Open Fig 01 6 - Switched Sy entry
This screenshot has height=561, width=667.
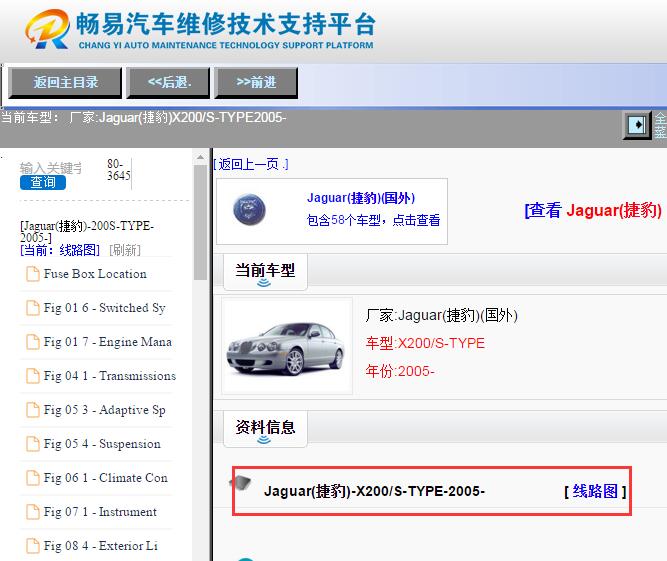[x=105, y=308]
